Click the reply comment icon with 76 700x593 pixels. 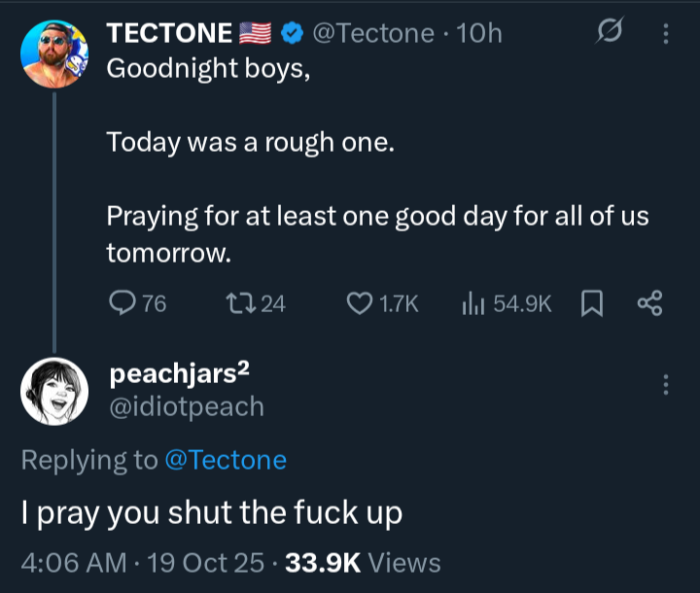tap(122, 304)
